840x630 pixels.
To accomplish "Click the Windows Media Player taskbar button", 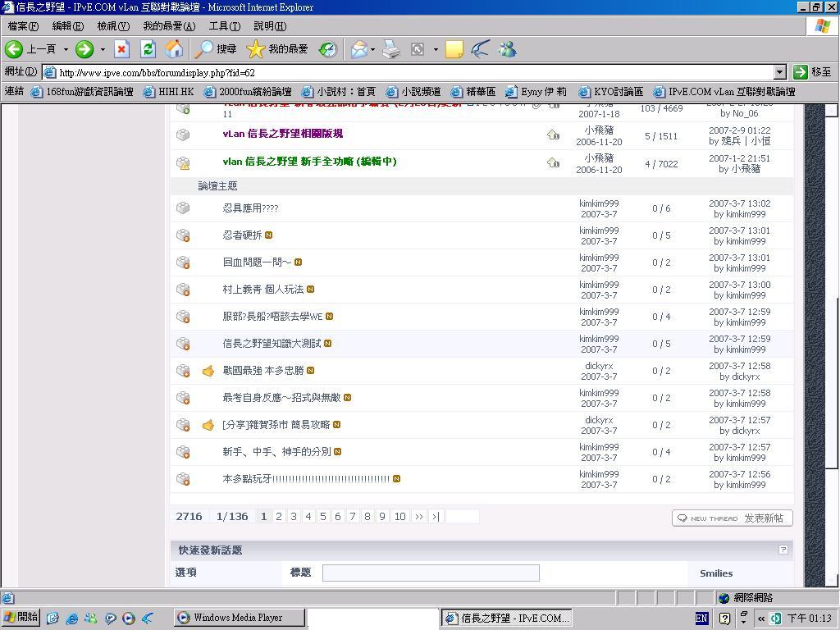I will coord(239,618).
